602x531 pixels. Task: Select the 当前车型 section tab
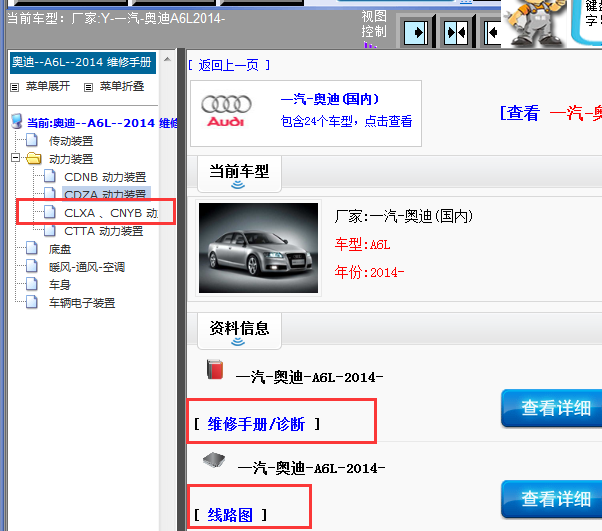tap(239, 174)
